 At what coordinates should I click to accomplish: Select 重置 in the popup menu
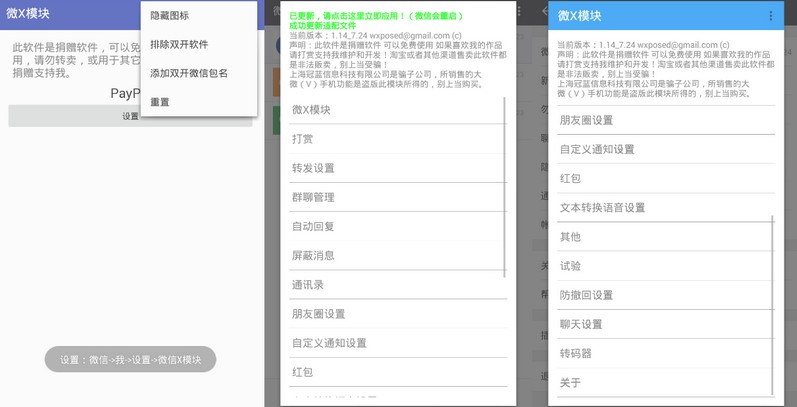pos(160,102)
